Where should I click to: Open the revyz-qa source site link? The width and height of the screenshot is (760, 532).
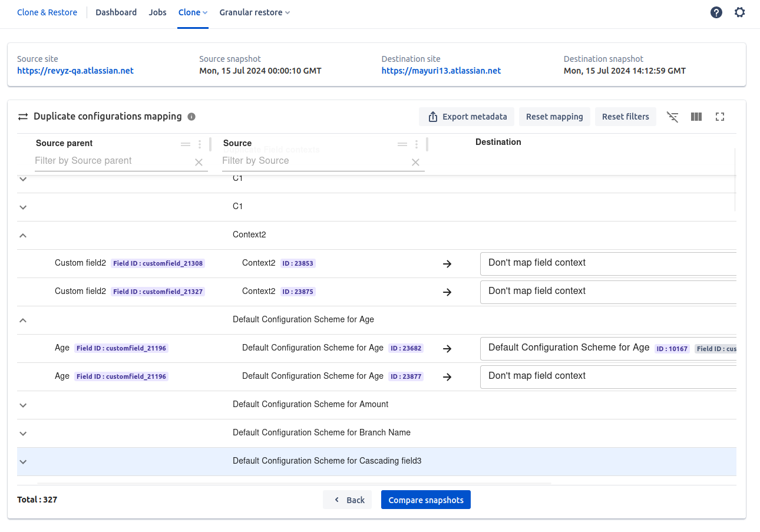pos(75,71)
